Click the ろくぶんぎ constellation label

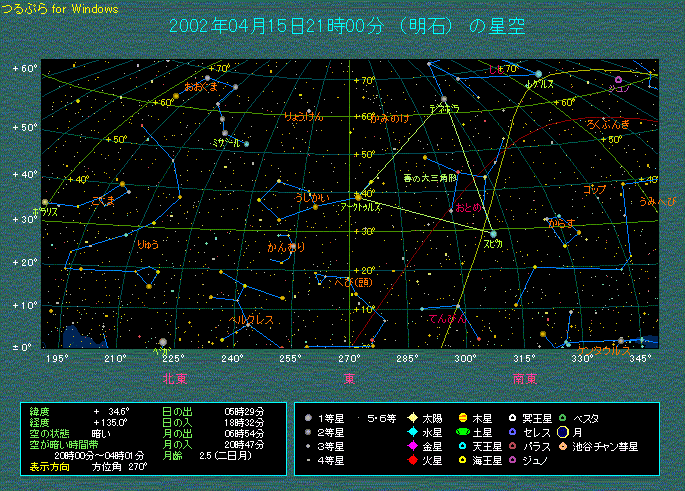608,124
